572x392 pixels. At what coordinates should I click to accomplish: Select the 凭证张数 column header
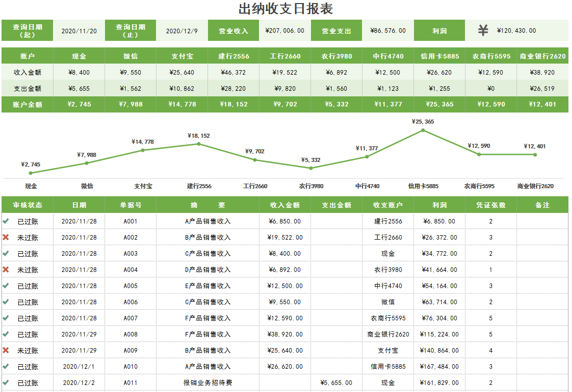click(491, 205)
